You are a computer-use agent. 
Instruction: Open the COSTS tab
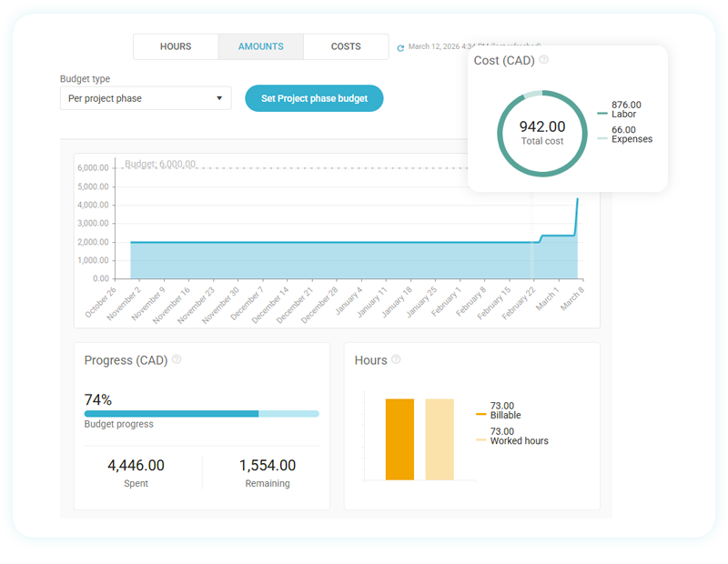pos(346,46)
